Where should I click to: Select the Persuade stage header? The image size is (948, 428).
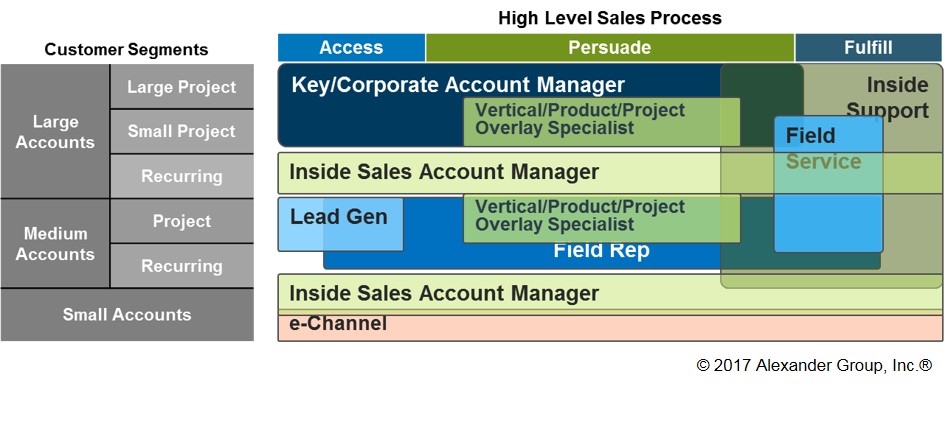pos(609,48)
